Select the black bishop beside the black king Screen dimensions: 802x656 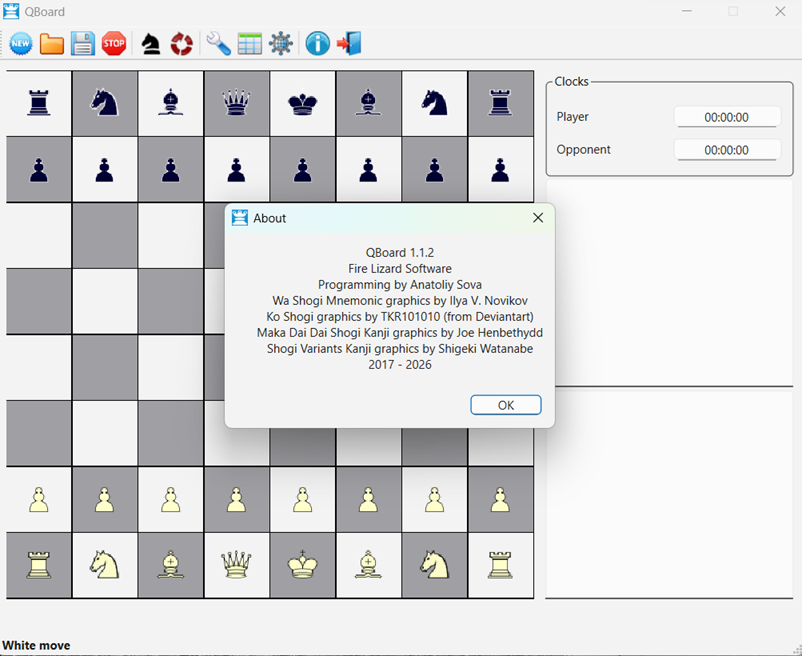point(368,103)
